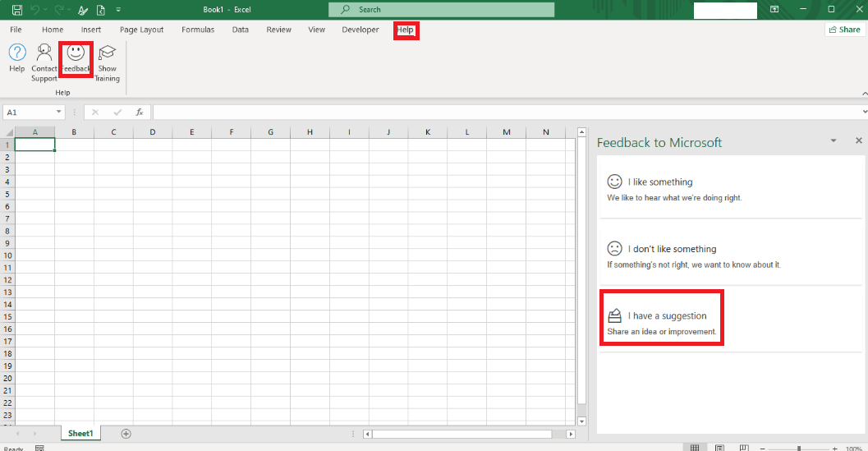Select column header H
Viewport: 868px width, 451px height.
310,132
